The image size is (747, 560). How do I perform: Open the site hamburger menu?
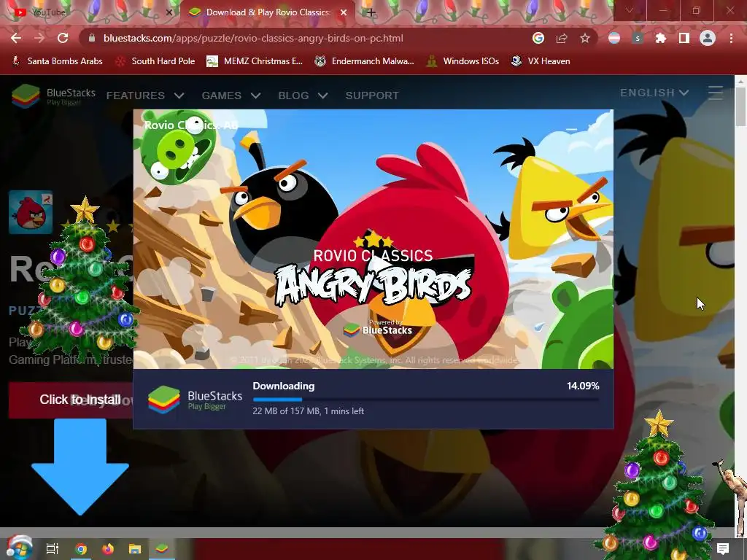click(x=716, y=93)
